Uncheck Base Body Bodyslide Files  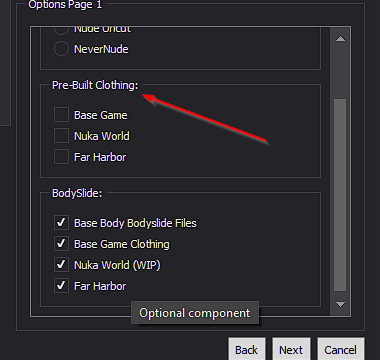61,223
